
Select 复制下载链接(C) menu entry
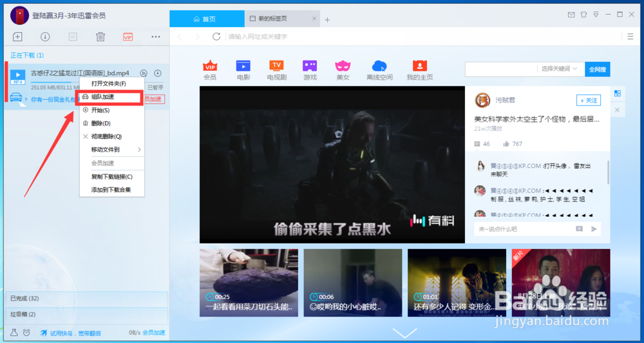[111, 177]
